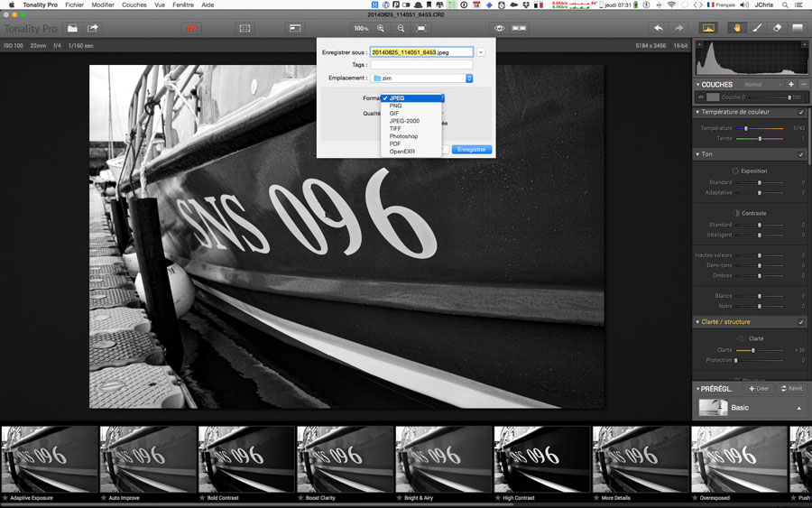Collapse the Clarté / structure section
812x508 pixels.
(x=697, y=322)
